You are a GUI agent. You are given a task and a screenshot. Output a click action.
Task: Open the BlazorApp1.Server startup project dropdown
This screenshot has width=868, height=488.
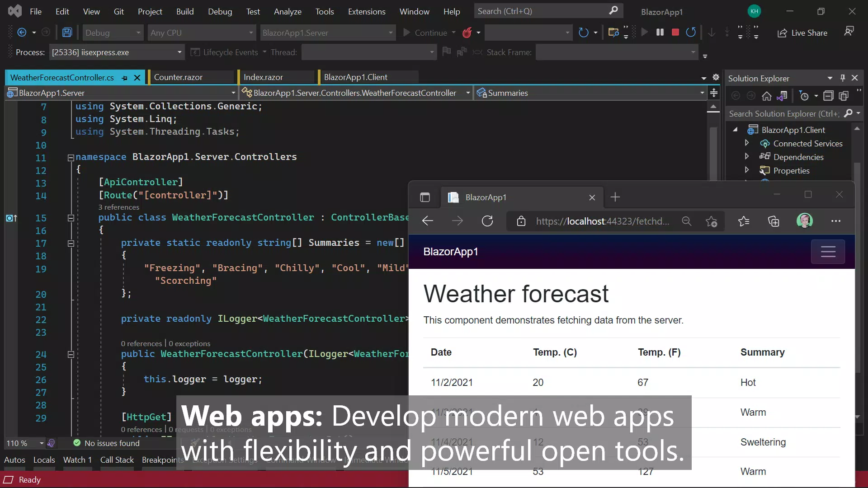coord(328,33)
